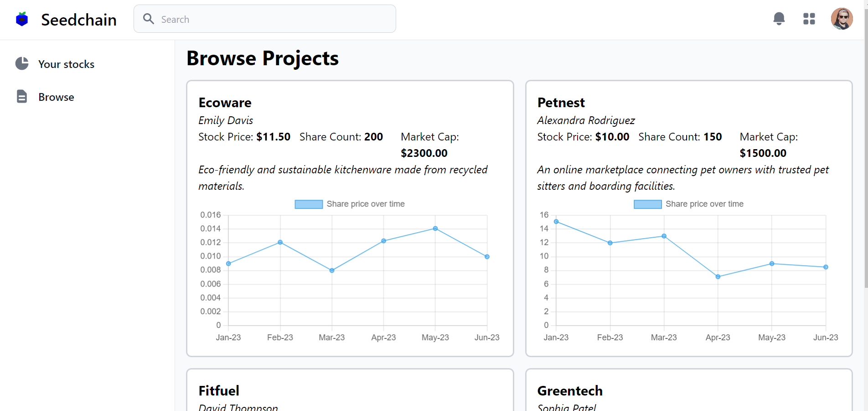Open the Ecoware project title
Screen dimensions: 868x411
tap(225, 103)
